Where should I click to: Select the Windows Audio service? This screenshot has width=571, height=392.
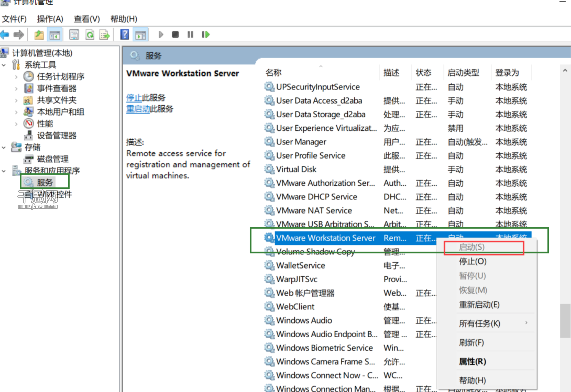[x=350, y=321]
